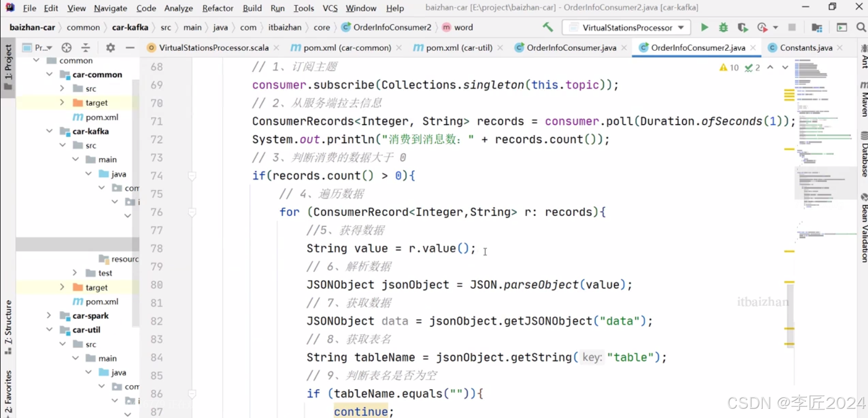Expand the test folder node
868x418 pixels.
coord(75,273)
